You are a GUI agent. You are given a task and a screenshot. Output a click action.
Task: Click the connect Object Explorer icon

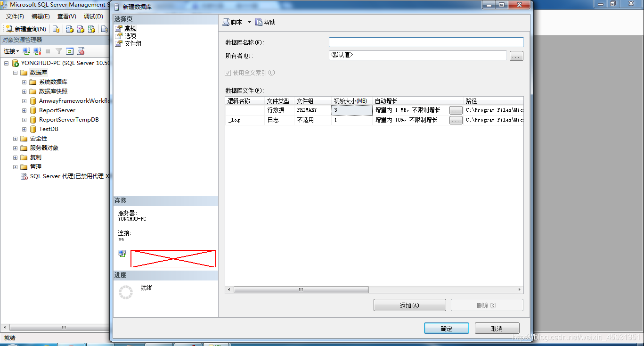[27, 51]
